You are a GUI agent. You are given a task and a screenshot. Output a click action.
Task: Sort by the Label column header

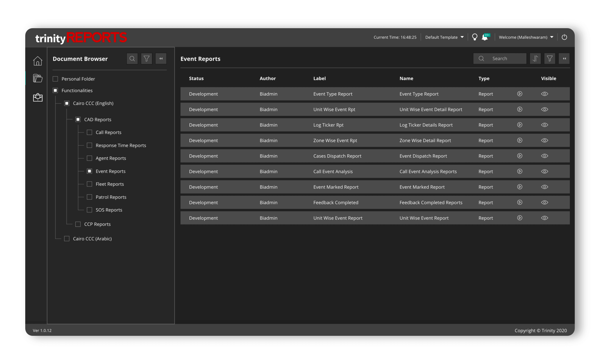(x=319, y=78)
